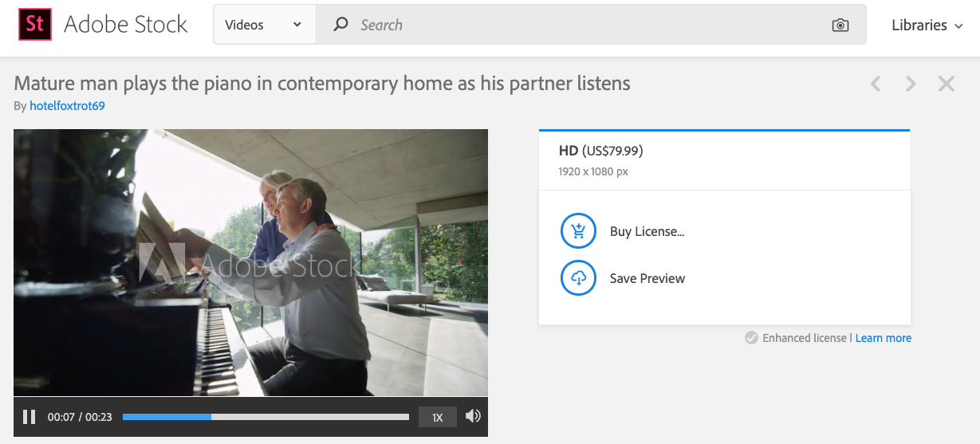Click the Save Preview cloud icon
The width and height of the screenshot is (980, 444).
(579, 278)
